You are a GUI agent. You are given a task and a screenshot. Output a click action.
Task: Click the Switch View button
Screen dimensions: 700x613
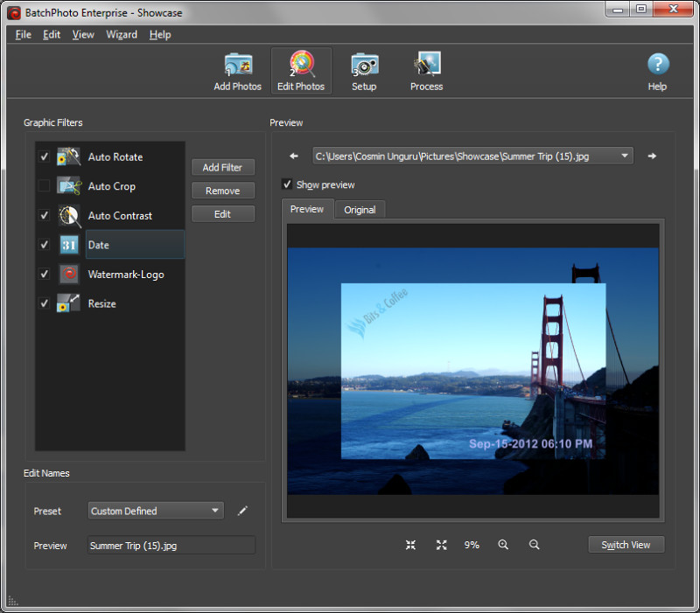pos(626,545)
